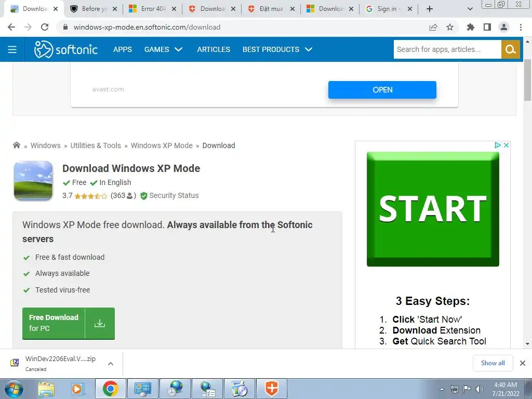Show hidden tray icons arrow

(442, 389)
